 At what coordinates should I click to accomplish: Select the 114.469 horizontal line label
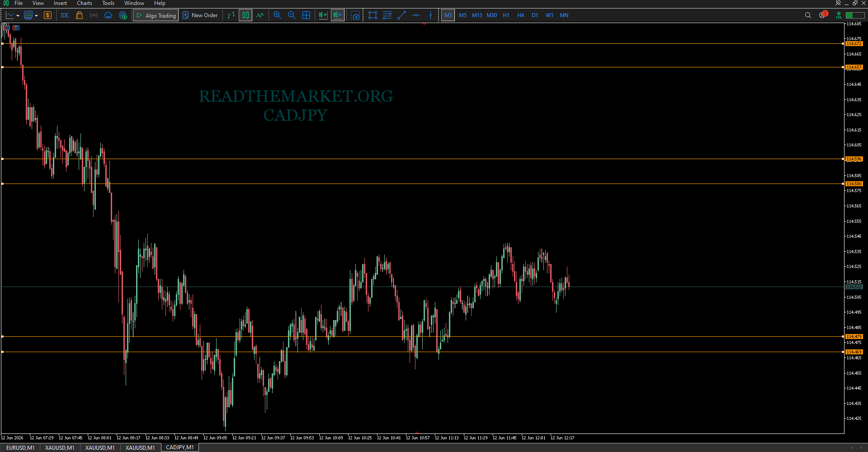[x=854, y=352]
